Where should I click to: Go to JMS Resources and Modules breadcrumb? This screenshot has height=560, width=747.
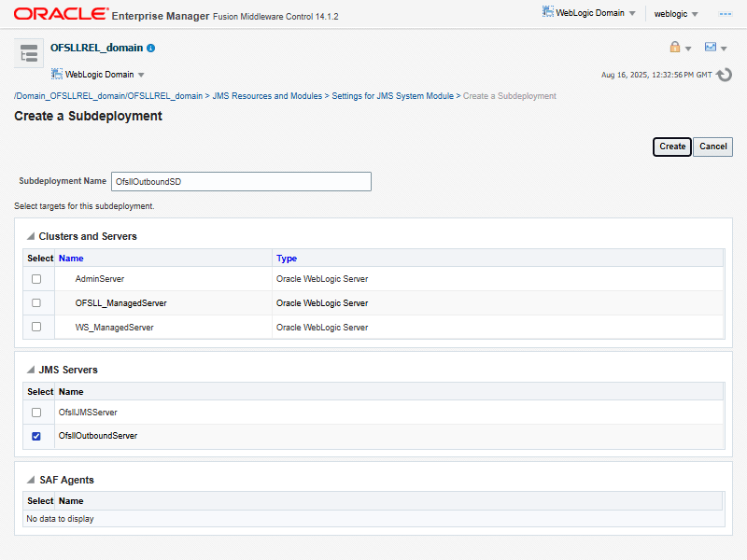[x=267, y=96]
